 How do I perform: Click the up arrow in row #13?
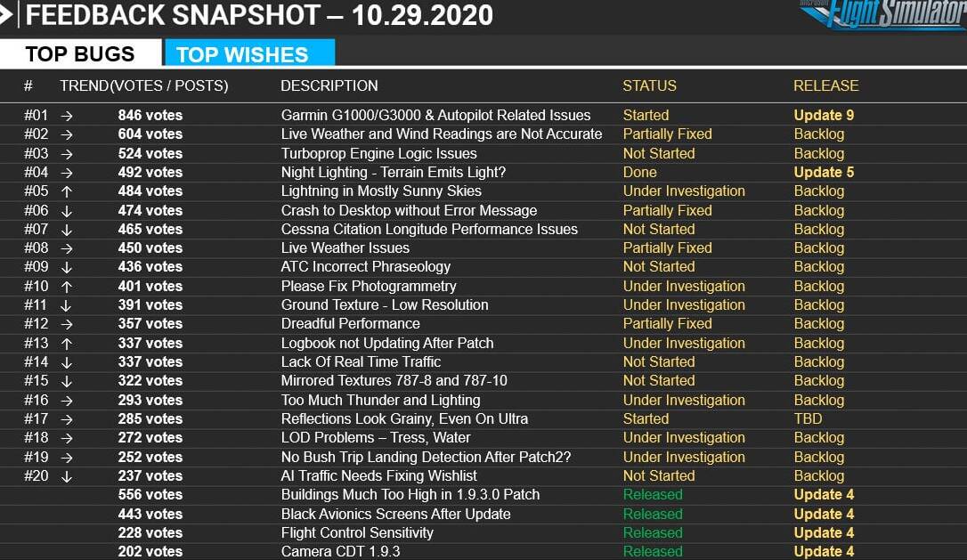pyautogui.click(x=67, y=344)
